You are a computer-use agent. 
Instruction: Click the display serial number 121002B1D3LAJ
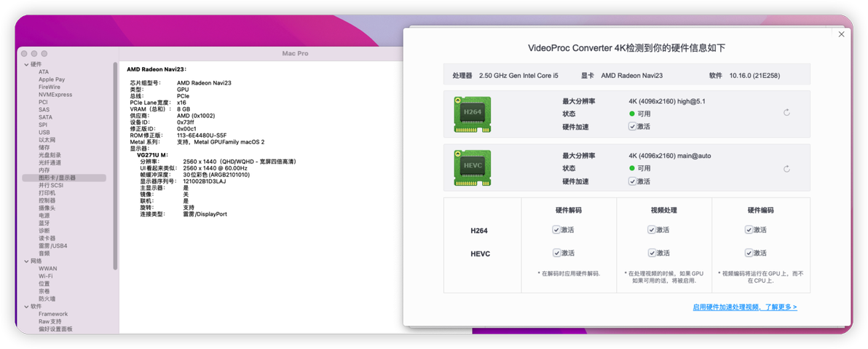coord(205,181)
